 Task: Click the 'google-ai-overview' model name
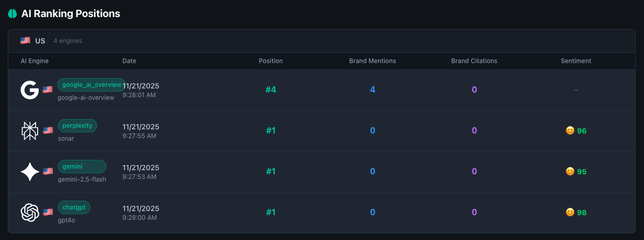click(x=86, y=98)
